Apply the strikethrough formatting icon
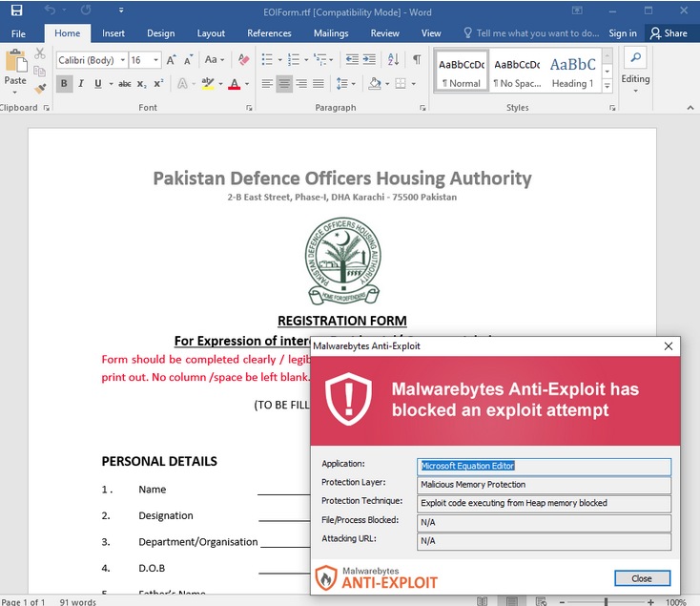 125,84
